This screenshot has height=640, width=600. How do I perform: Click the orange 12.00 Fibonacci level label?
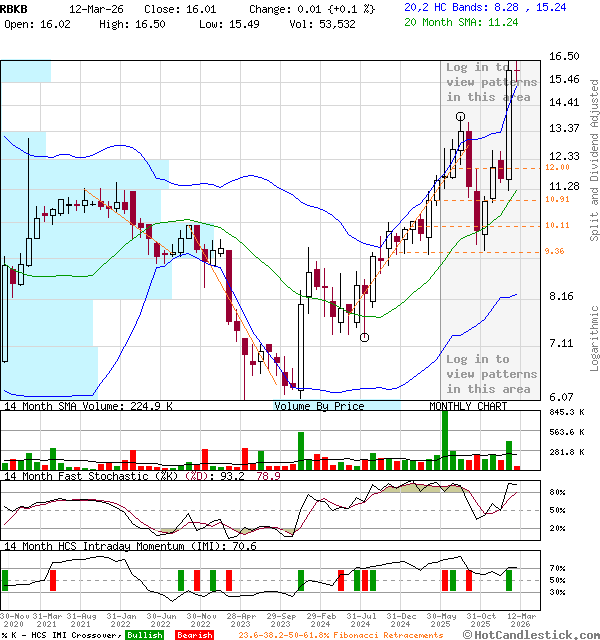[x=557, y=168]
